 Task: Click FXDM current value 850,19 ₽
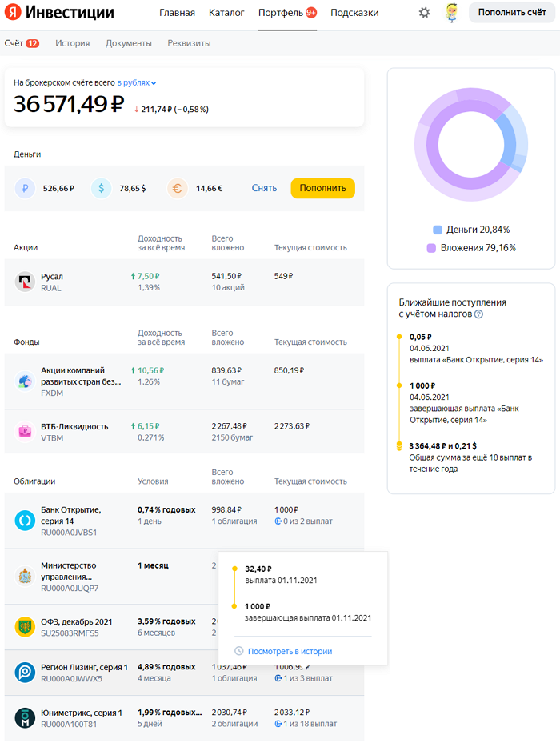[x=289, y=370]
